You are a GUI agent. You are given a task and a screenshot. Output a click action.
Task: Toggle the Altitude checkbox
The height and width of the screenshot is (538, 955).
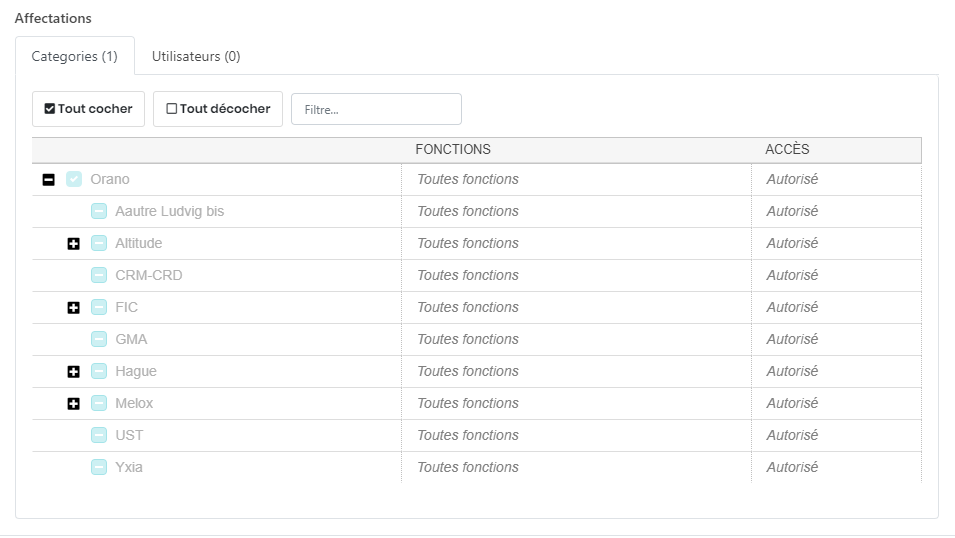pos(99,244)
